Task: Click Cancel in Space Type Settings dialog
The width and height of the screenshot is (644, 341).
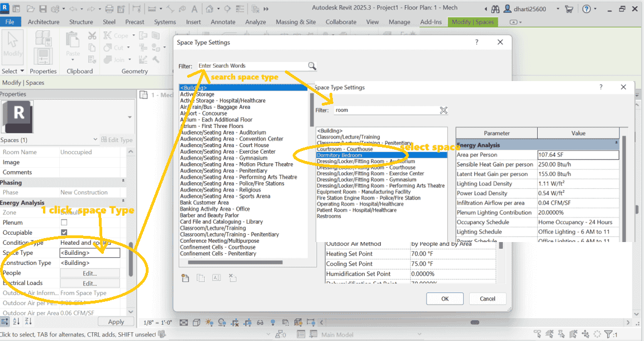Action: (x=488, y=299)
